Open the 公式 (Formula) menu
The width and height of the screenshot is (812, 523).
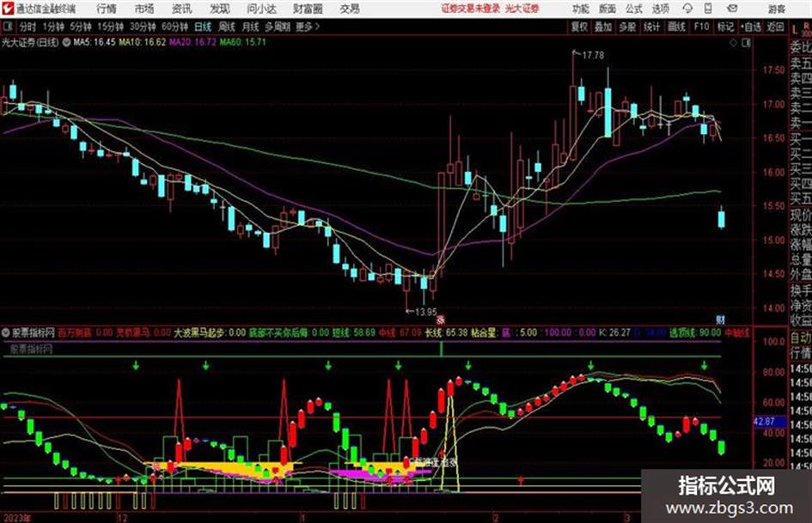pos(634,9)
